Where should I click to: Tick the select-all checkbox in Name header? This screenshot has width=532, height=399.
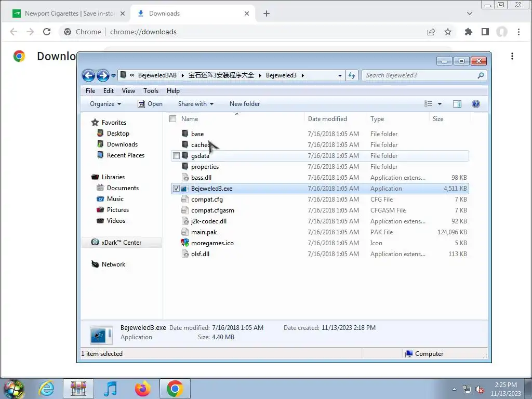172,119
